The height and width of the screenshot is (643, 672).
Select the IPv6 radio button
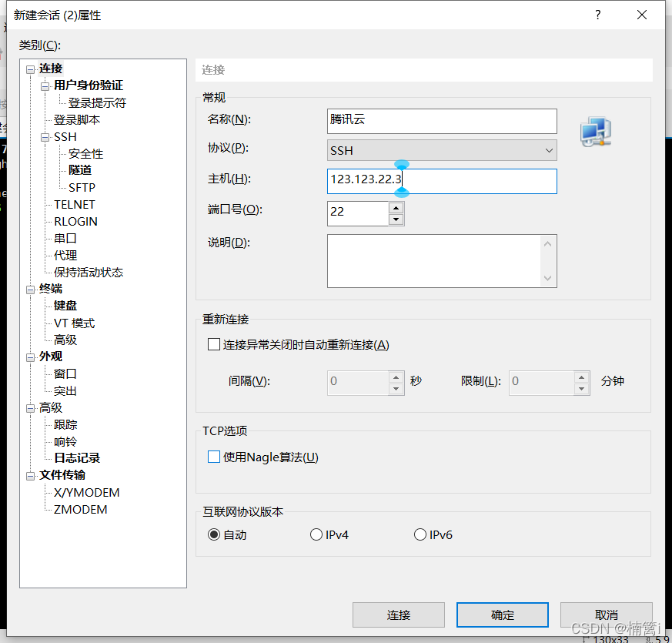coord(420,534)
